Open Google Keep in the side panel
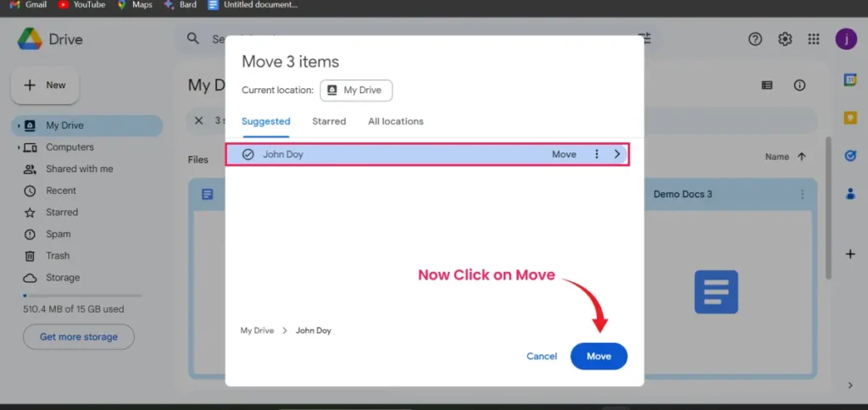Screen dimensions: 868x410 849,118
